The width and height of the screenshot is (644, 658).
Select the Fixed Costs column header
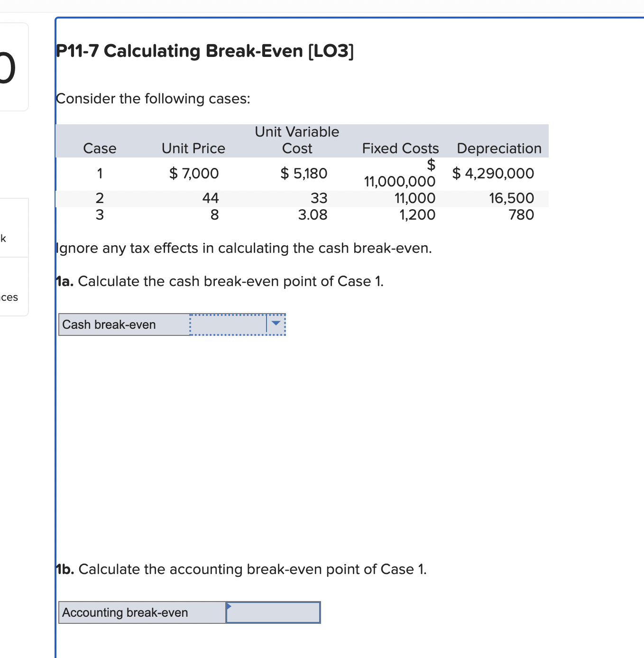(400, 148)
